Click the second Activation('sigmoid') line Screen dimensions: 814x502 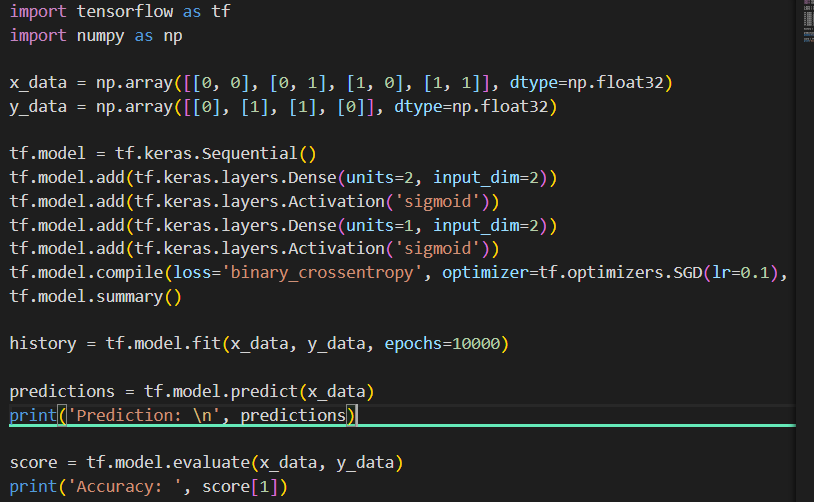click(x=254, y=249)
